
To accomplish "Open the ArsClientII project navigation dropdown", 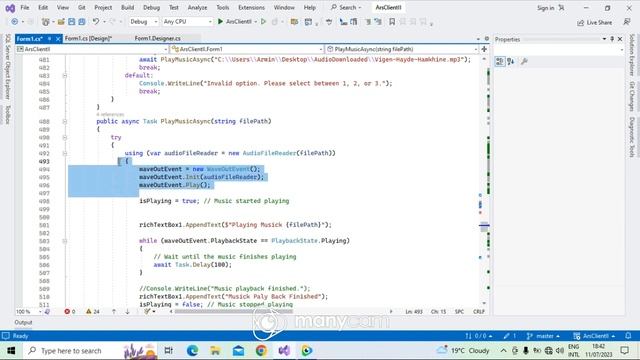I will 92,49.
